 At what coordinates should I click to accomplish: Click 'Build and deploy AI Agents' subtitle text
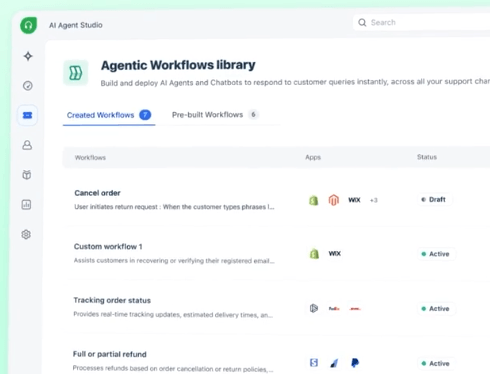pos(295,82)
